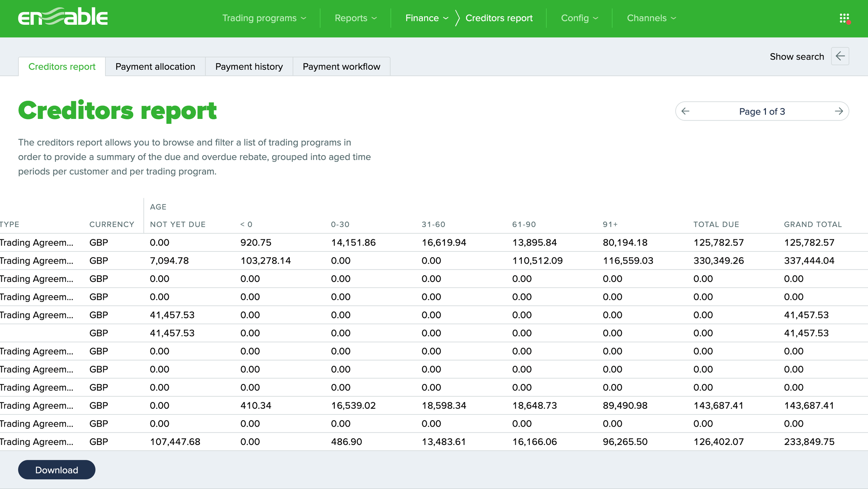Image resolution: width=868 pixels, height=489 pixels.
Task: Select the 80,194.18 cell
Action: click(x=625, y=243)
